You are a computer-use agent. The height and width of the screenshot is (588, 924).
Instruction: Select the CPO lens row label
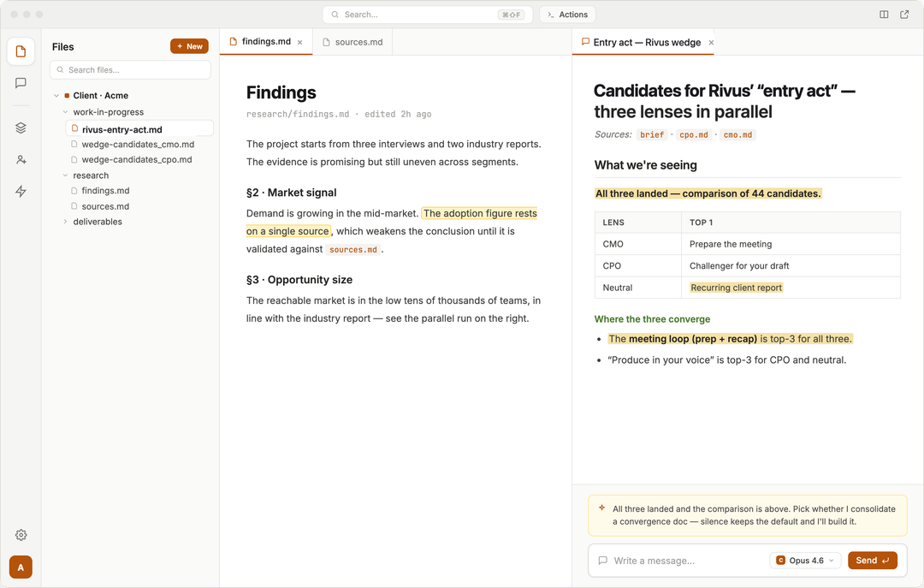(612, 266)
